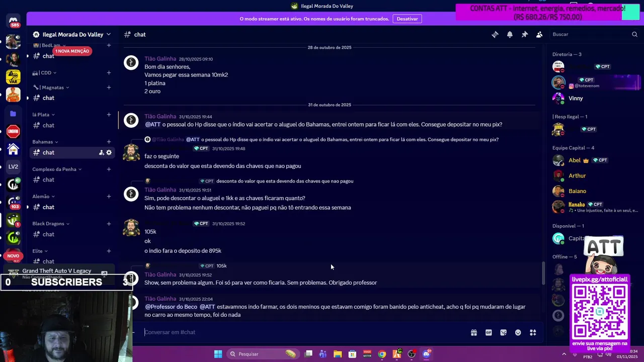Collapse the Bahamas category
Image resolution: width=644 pixels, height=362 pixels.
pos(45,142)
